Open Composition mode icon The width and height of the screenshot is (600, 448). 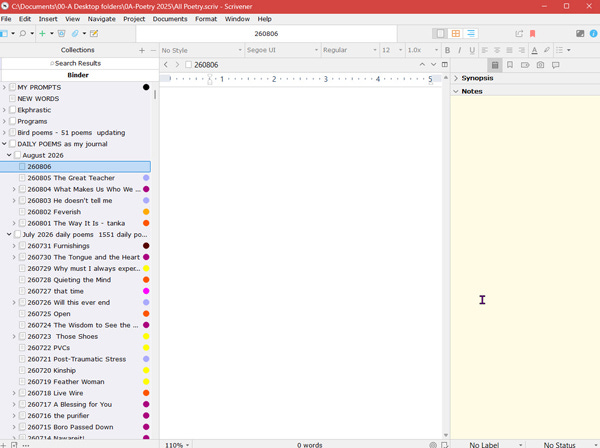580,34
